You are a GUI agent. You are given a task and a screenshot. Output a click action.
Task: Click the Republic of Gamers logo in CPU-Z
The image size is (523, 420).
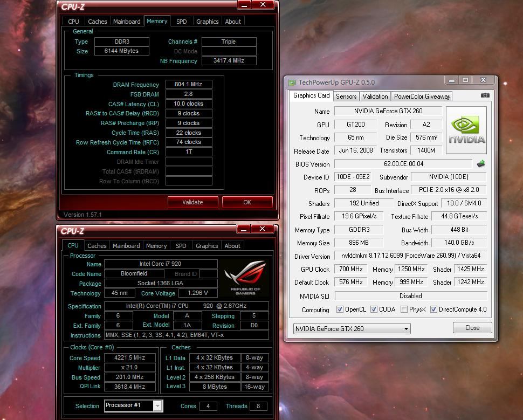click(245, 278)
